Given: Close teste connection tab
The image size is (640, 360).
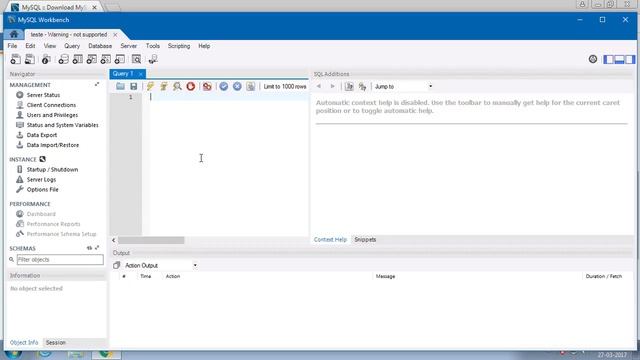Looking at the screenshot, I should 115,35.
